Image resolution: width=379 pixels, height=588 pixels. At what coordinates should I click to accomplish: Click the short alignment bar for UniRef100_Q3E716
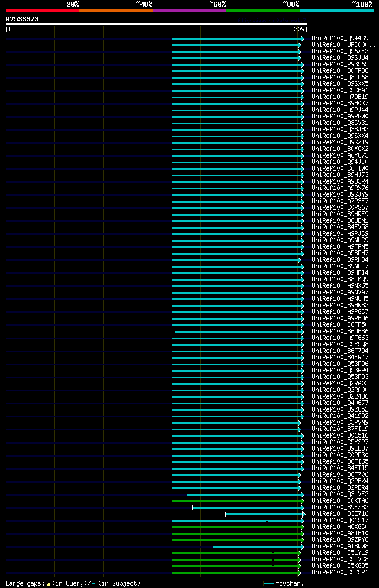pyautogui.click(x=265, y=514)
